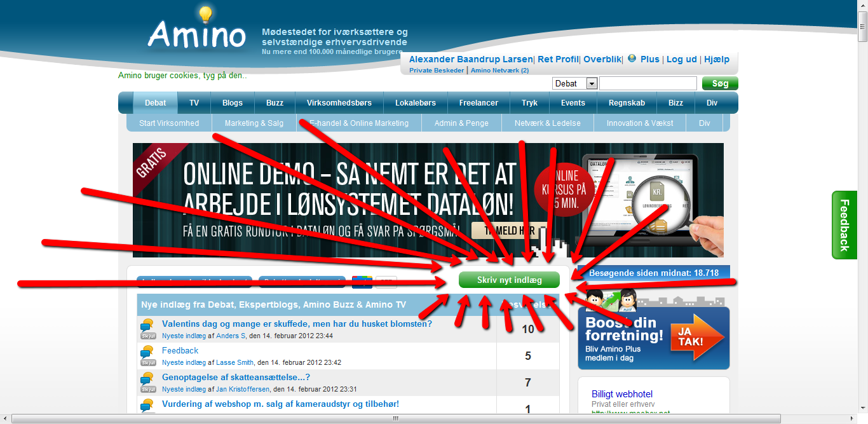Open the Regnskab menu tab

pos(627,102)
